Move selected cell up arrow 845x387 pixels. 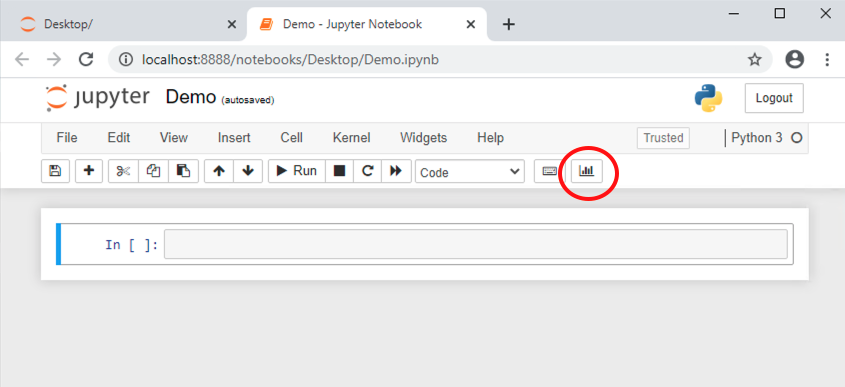pos(219,171)
